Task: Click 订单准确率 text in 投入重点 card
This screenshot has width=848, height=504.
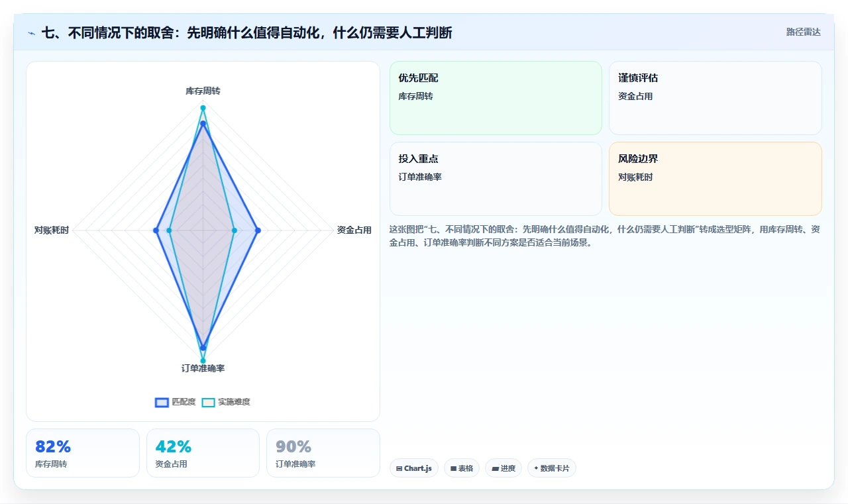Action: coord(420,177)
